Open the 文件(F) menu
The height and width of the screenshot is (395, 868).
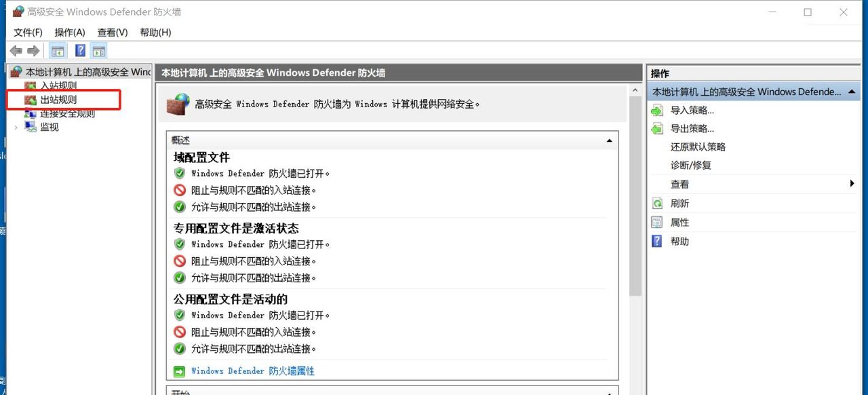tap(28, 33)
